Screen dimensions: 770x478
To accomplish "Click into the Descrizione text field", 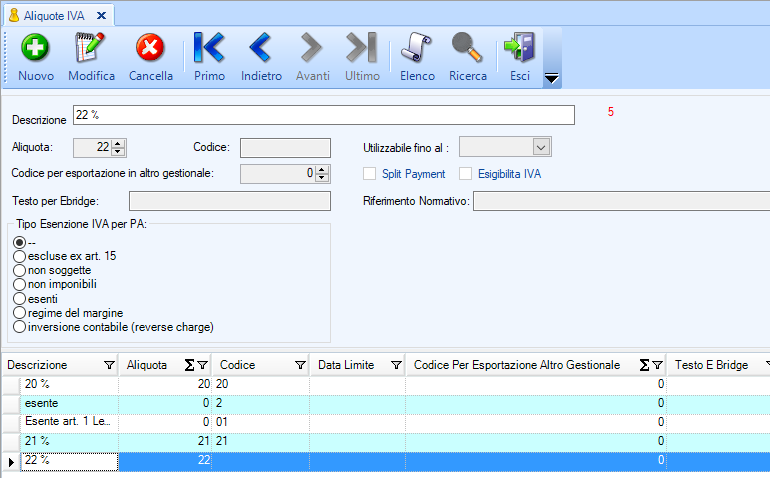I will [324, 115].
